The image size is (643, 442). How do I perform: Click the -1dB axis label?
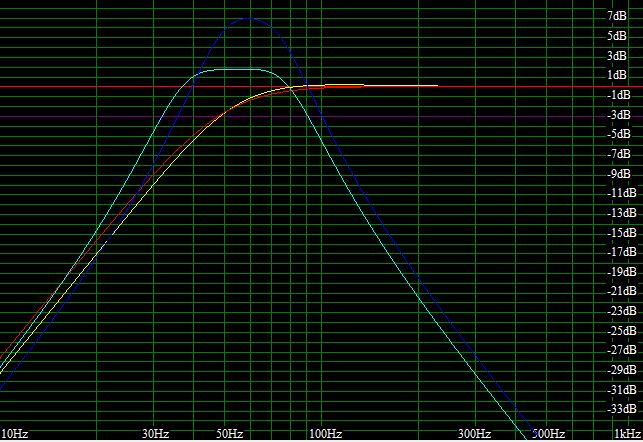click(618, 95)
